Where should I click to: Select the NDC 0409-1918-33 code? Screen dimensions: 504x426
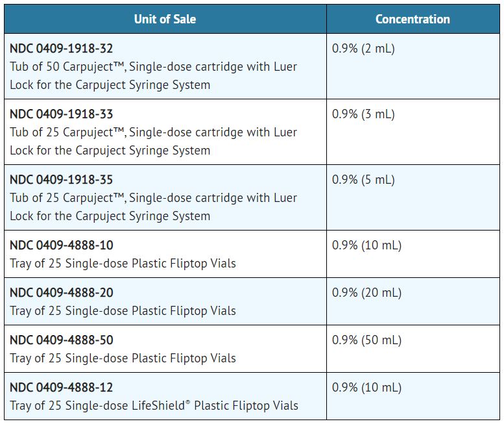[61, 114]
